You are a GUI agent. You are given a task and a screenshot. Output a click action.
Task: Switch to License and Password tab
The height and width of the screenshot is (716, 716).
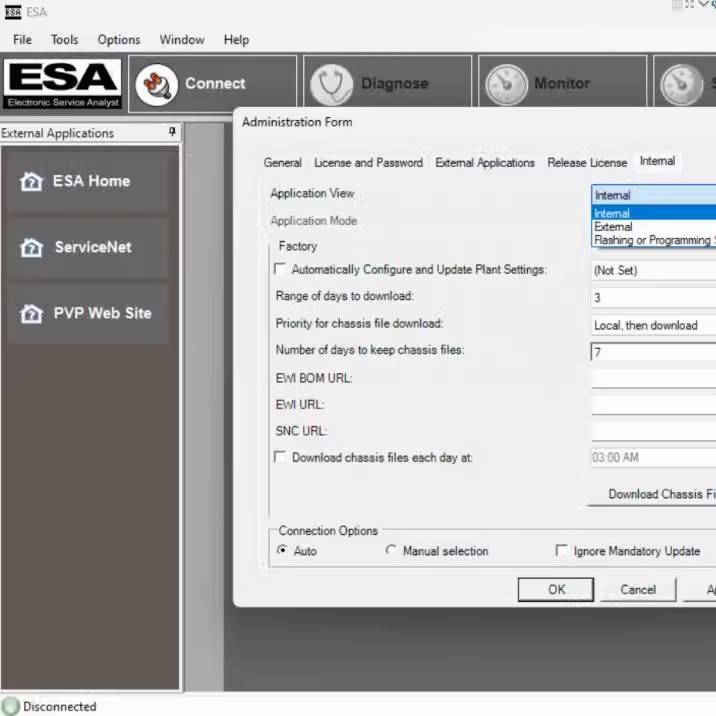pyautogui.click(x=368, y=162)
